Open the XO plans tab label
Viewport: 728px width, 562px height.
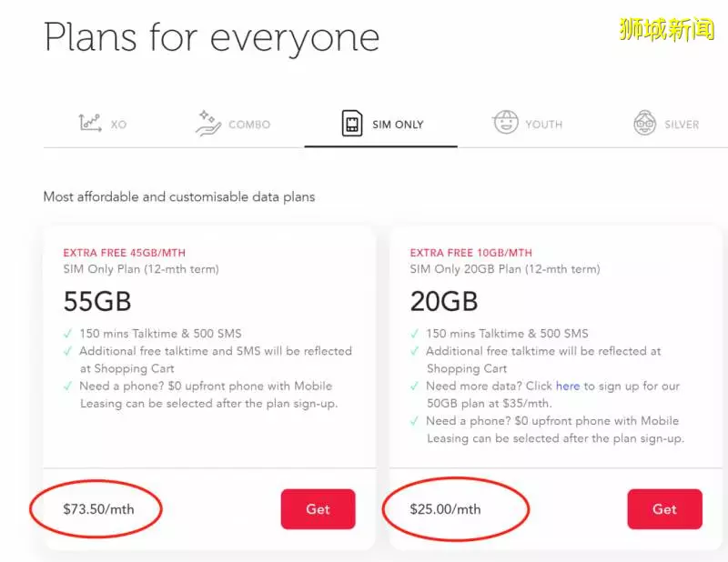[x=118, y=125]
